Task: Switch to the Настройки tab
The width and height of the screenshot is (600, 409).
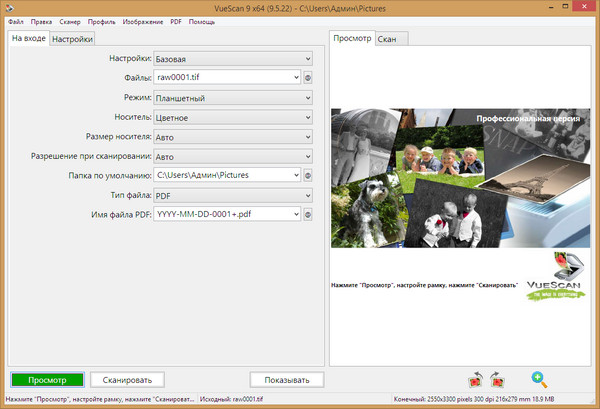Action: [x=72, y=39]
